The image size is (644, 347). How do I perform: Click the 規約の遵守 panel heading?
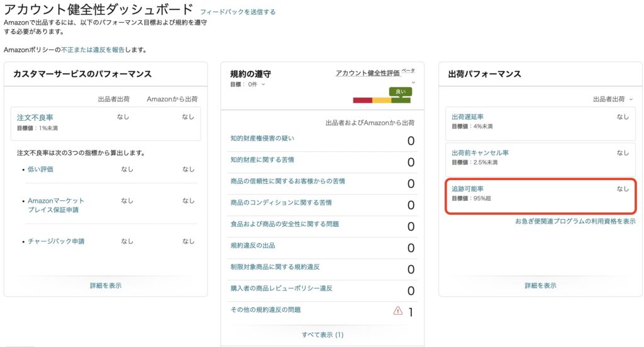(x=250, y=74)
